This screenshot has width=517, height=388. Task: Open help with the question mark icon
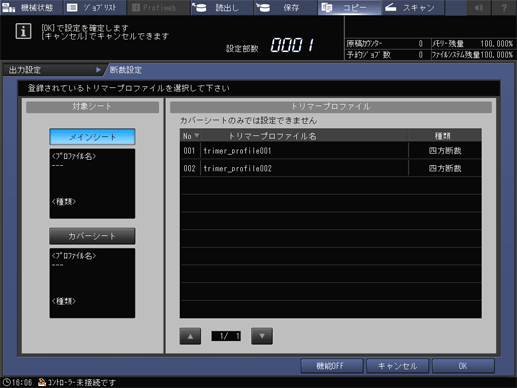(x=504, y=7)
